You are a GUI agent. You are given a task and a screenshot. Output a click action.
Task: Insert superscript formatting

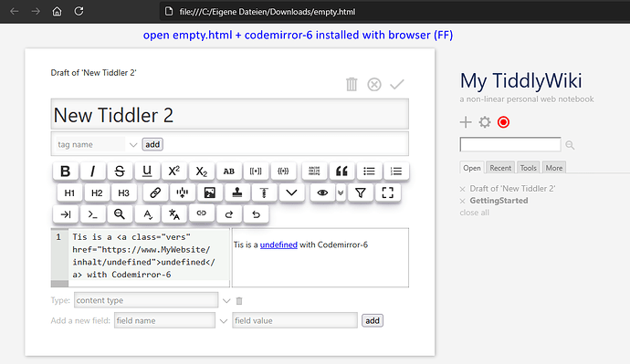pyautogui.click(x=173, y=172)
